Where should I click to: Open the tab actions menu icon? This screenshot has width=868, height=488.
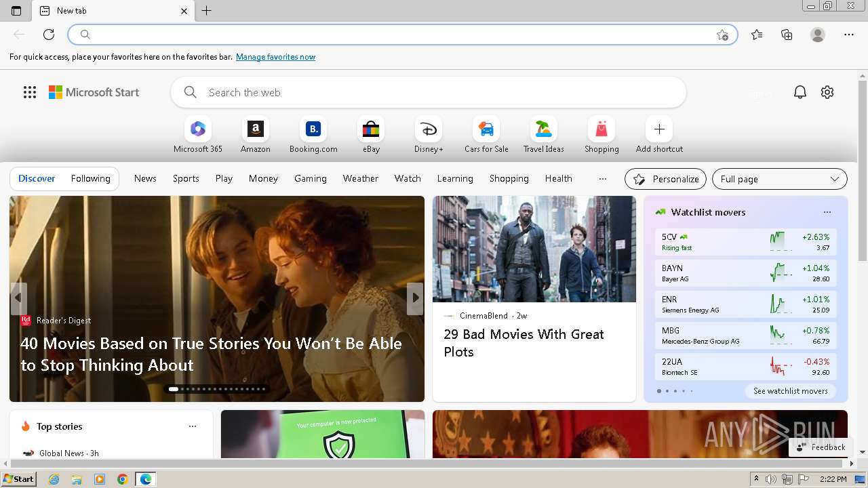pos(16,11)
